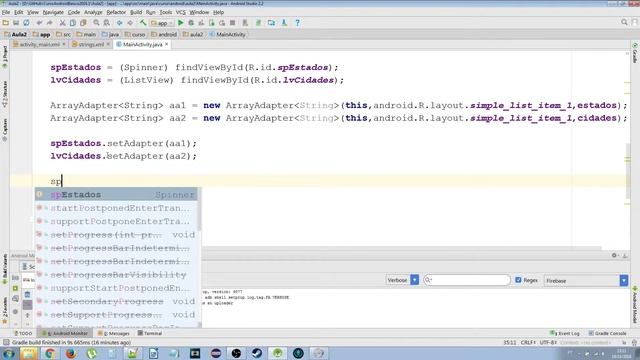
Task: Open Chrome from the Windows taskbar
Action: 50,353
